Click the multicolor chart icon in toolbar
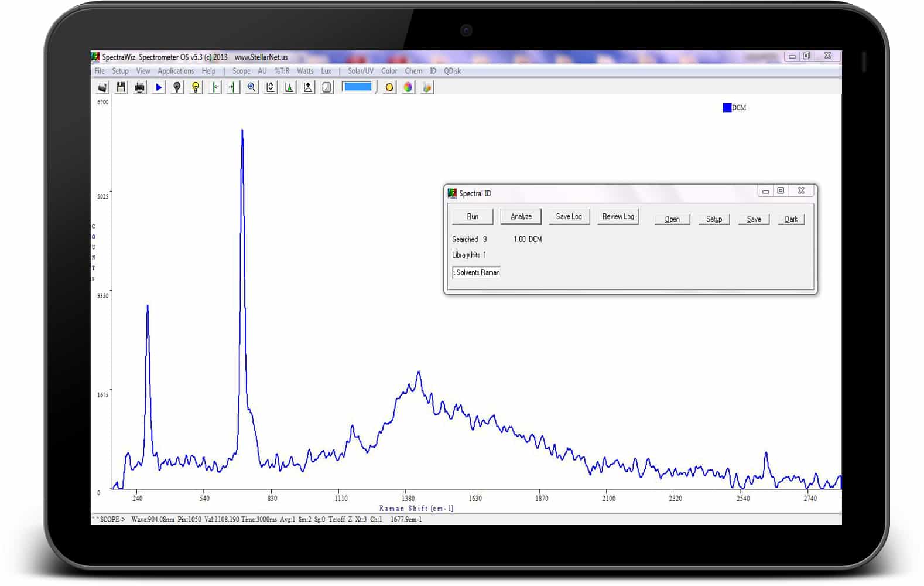 (427, 87)
